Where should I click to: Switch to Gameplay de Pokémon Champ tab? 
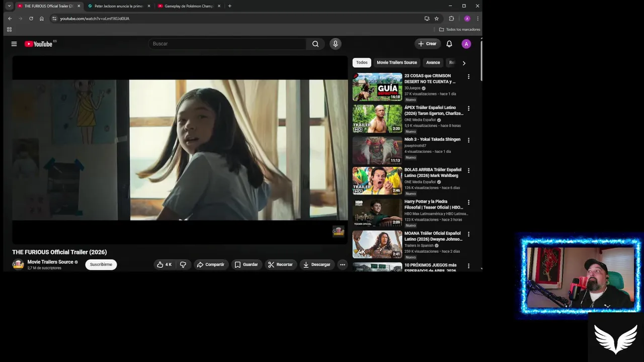pyautogui.click(x=189, y=6)
